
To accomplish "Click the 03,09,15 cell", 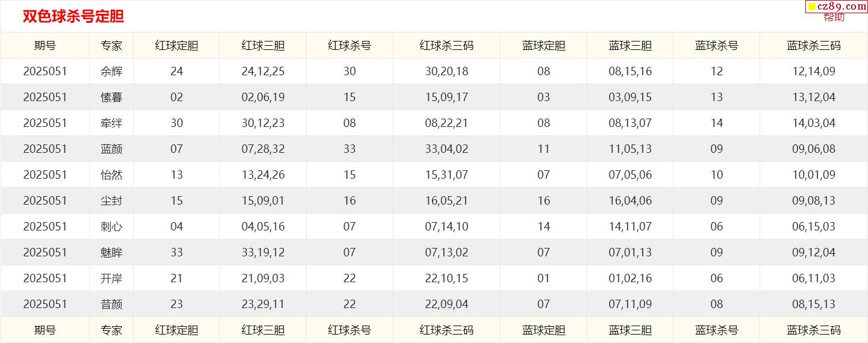I will pos(630,97).
